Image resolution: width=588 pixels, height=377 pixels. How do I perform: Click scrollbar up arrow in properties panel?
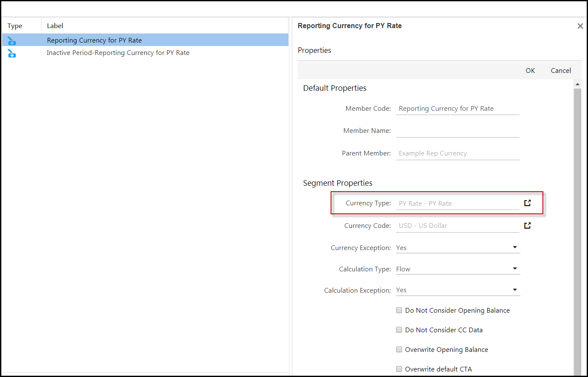pyautogui.click(x=577, y=84)
